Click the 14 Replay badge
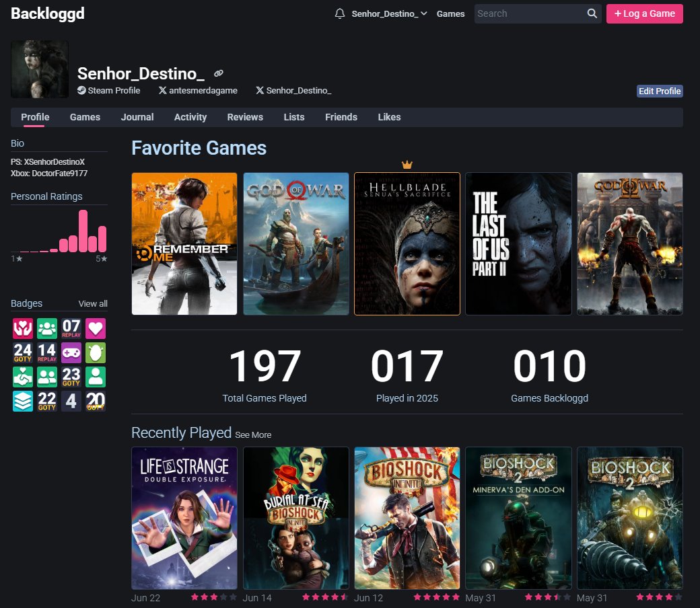 pos(47,353)
